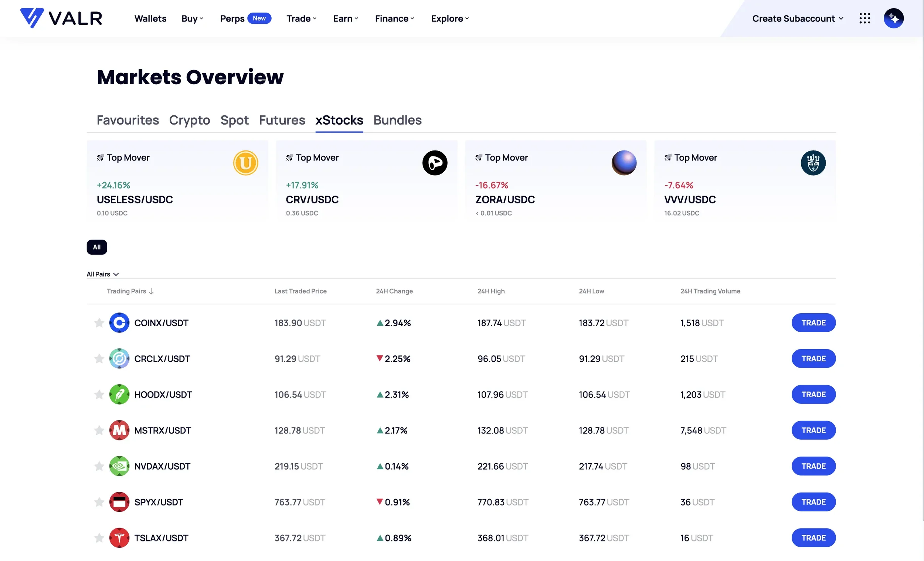Select the All filter chip
The height and width of the screenshot is (561, 924).
pyautogui.click(x=97, y=247)
